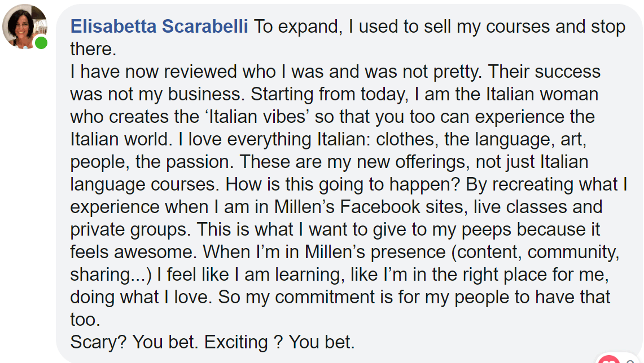
Task: Click the red love reaction heart icon
Action: (608, 360)
